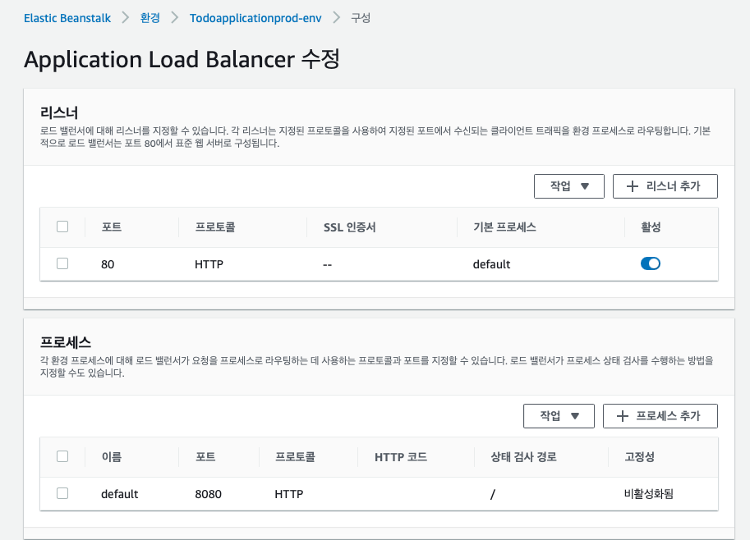Click the HTTP protocol cell in the listener row

209,264
